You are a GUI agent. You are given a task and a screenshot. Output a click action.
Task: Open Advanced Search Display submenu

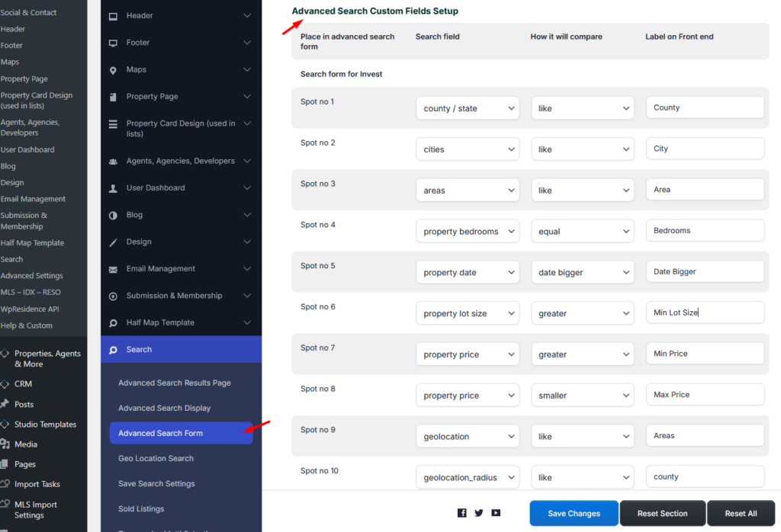pos(165,408)
